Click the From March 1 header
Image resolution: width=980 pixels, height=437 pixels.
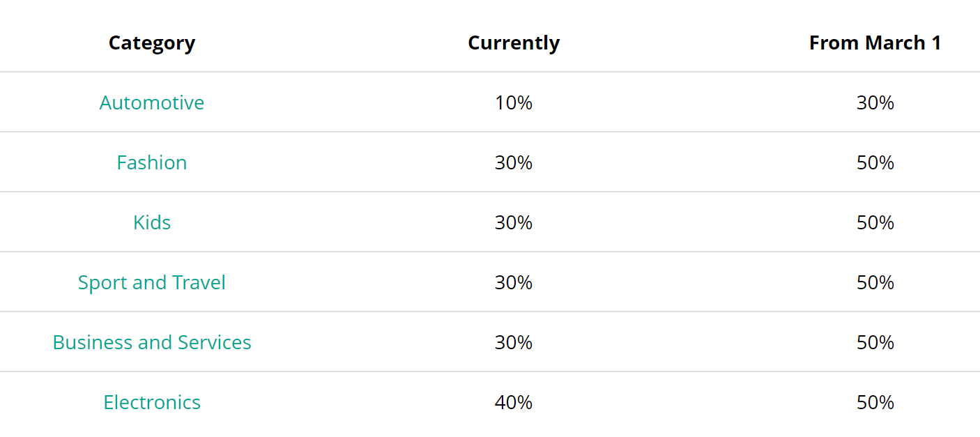[875, 43]
